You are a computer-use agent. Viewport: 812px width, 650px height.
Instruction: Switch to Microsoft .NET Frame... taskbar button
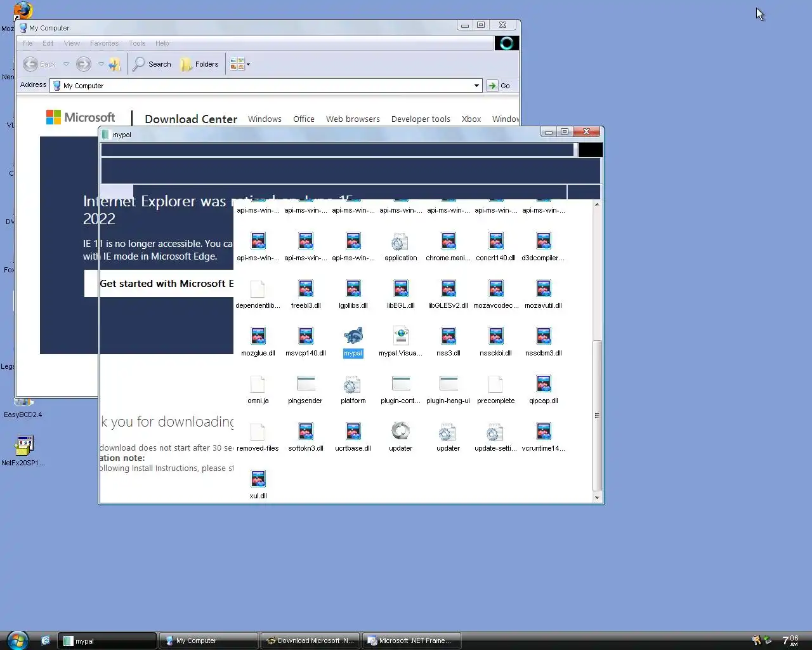coord(411,640)
